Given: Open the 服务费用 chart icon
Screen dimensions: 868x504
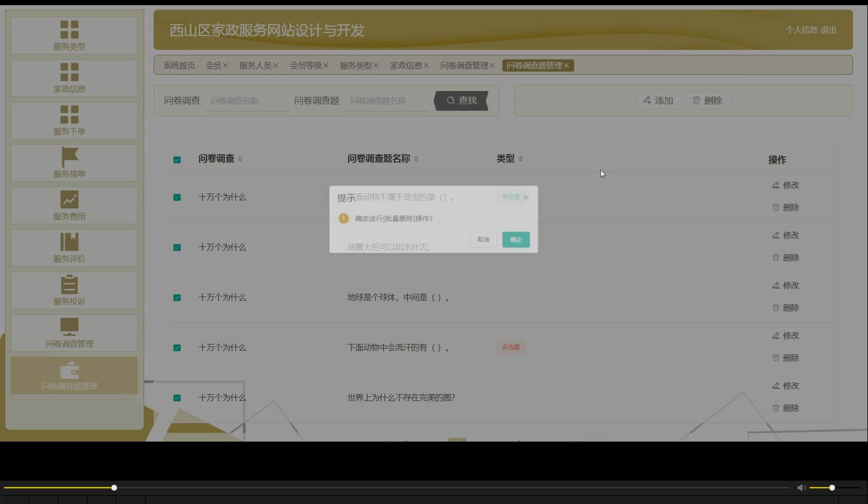Looking at the screenshot, I should click(69, 199).
